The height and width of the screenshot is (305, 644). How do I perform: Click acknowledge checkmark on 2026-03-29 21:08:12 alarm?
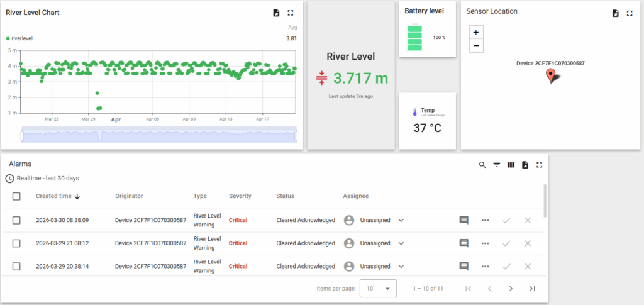(506, 243)
